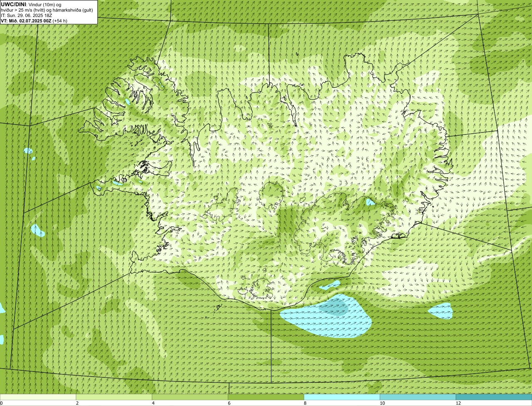Click the '0' tick label on the color scale
This screenshot has width=532, height=406.
point(1,403)
